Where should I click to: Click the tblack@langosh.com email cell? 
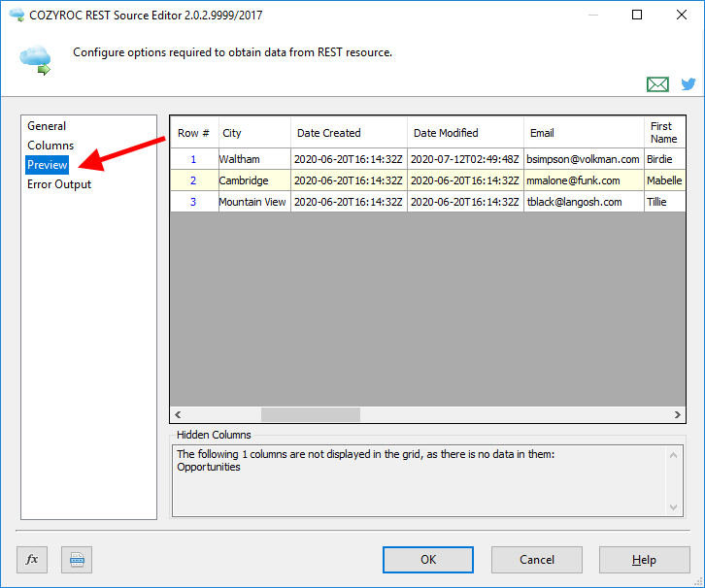pos(584,202)
